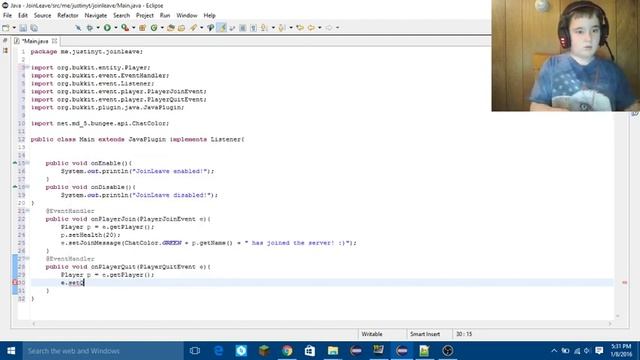
Task: Place cursor on the setJoinMessage code line
Action: tap(209, 243)
